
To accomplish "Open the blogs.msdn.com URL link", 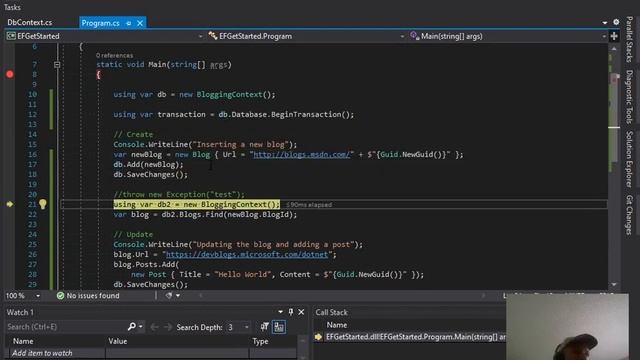I will [x=302, y=155].
